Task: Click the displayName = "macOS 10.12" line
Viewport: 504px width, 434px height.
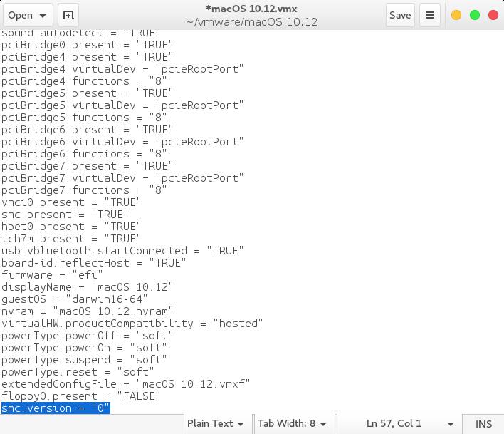Action: 87,287
